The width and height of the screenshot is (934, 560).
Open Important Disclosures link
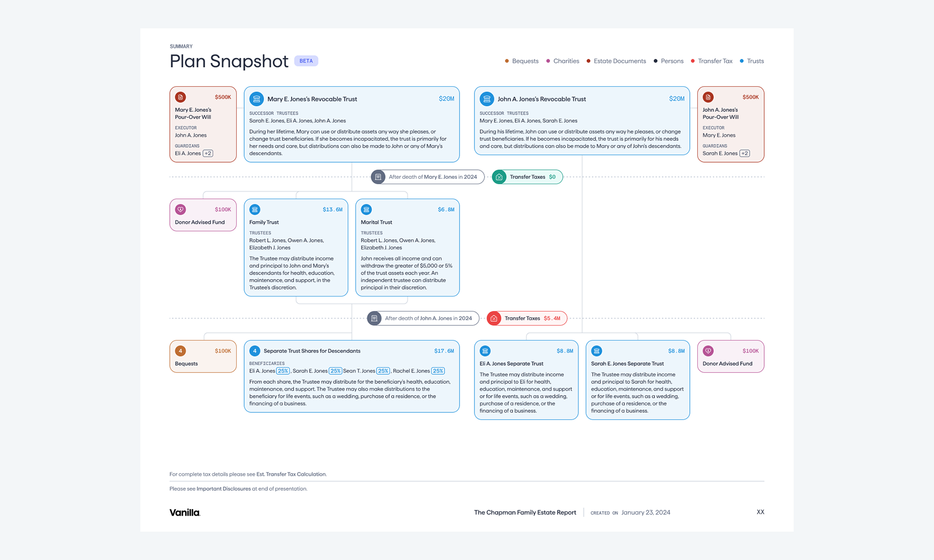223,489
